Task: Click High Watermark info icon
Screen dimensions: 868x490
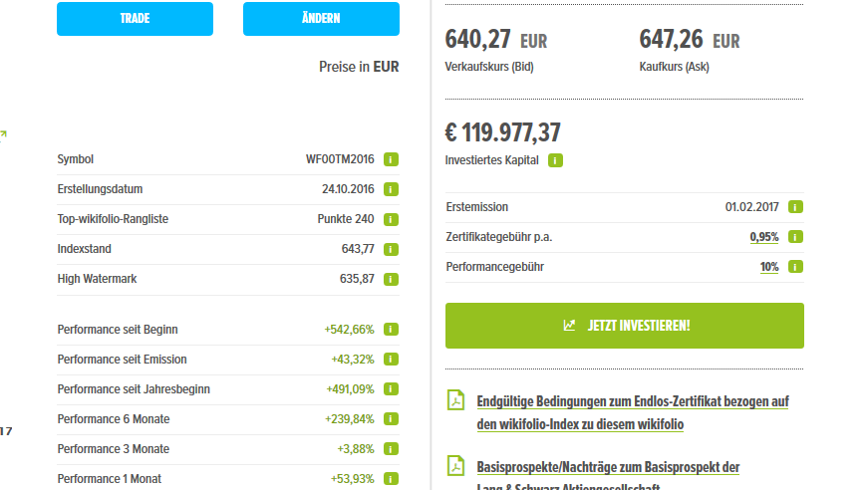Action: (x=392, y=279)
